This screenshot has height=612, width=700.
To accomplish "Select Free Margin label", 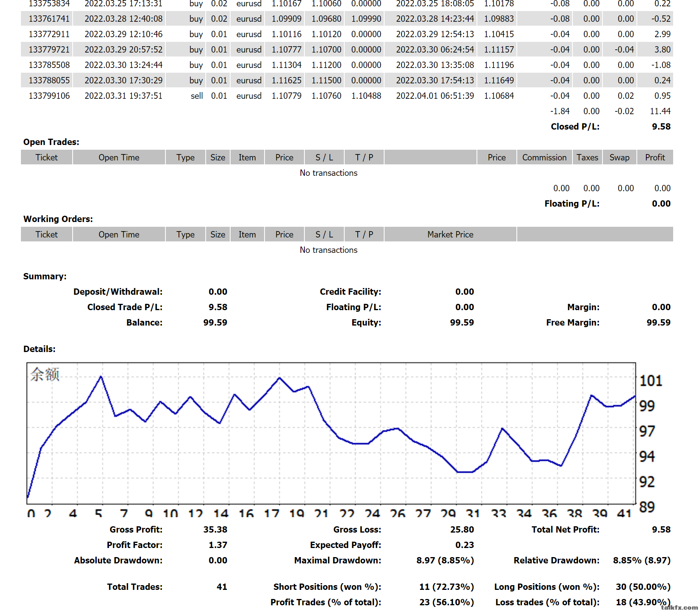I will click(x=572, y=322).
